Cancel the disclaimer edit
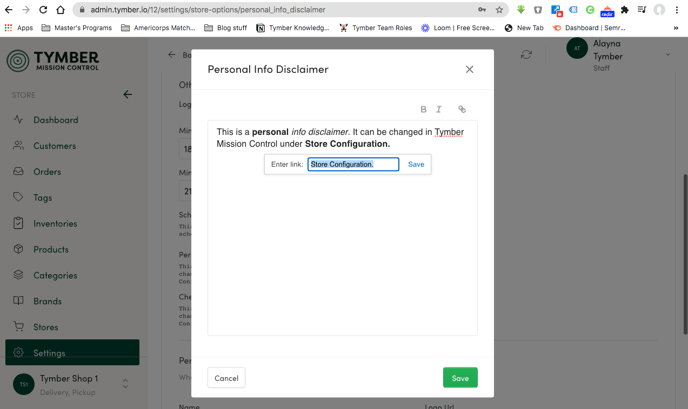 (226, 378)
